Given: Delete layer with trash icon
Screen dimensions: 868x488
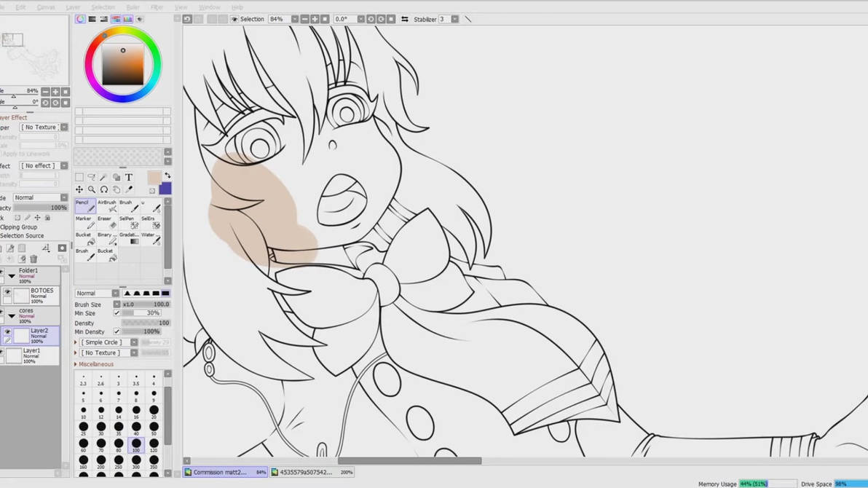Looking at the screenshot, I should (33, 259).
